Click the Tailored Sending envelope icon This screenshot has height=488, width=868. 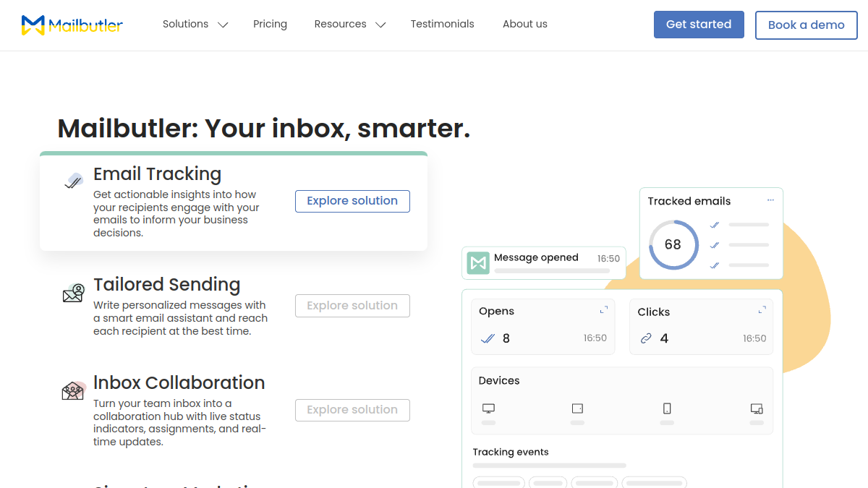73,293
